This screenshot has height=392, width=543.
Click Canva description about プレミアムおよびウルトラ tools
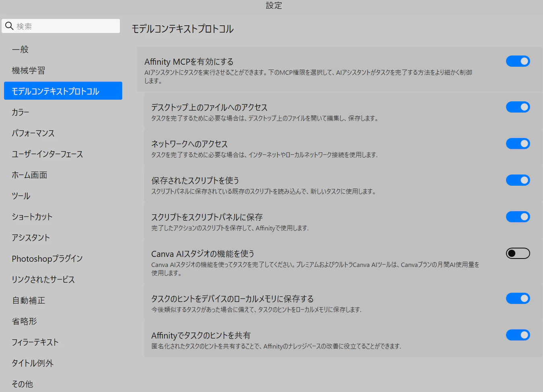point(315,269)
